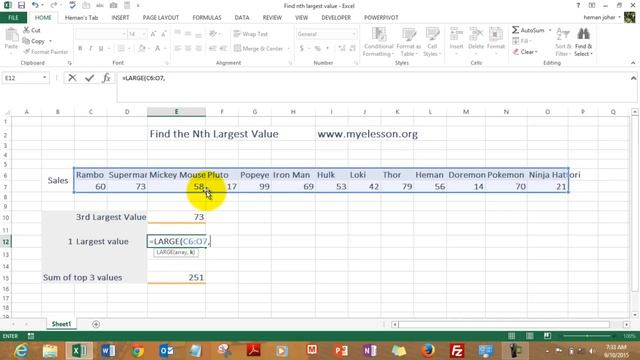This screenshot has height=360, width=640.
Task: Click the Cell Styles icon
Action: [x=432, y=34]
